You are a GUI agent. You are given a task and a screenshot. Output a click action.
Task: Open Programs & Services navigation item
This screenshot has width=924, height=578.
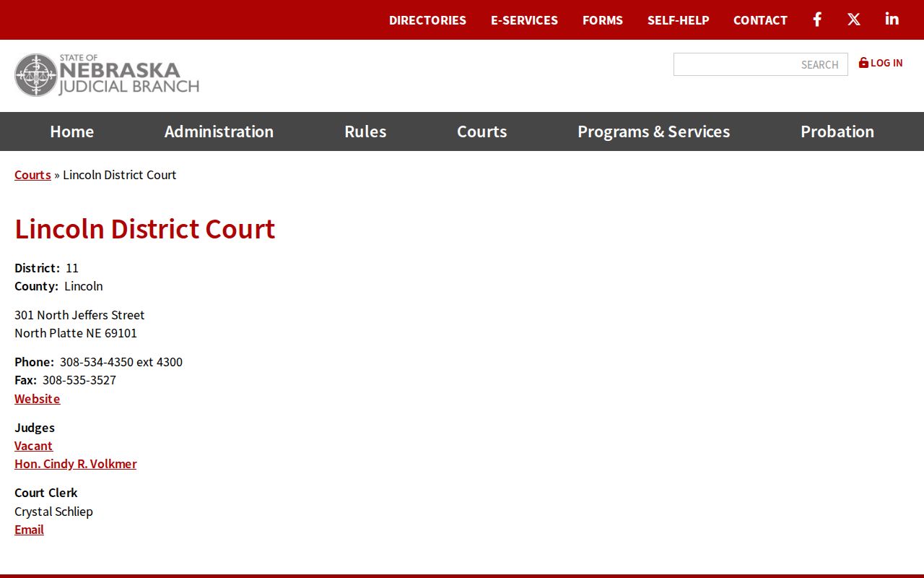coord(653,131)
